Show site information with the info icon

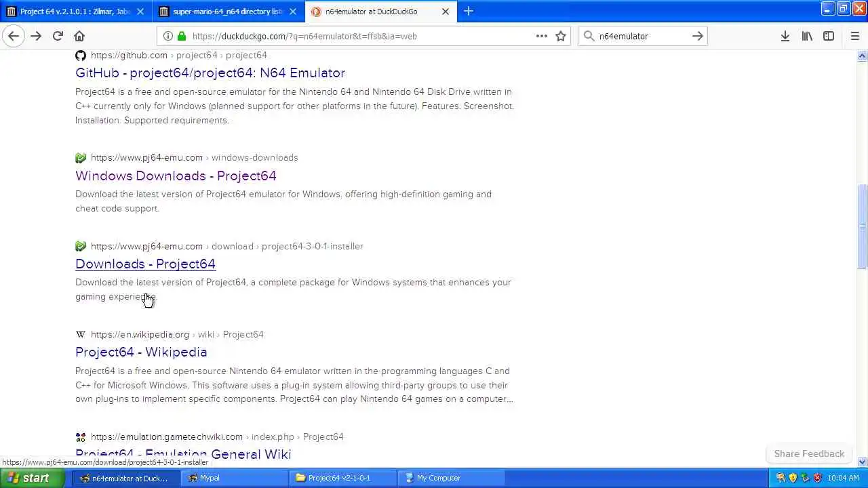(x=167, y=36)
